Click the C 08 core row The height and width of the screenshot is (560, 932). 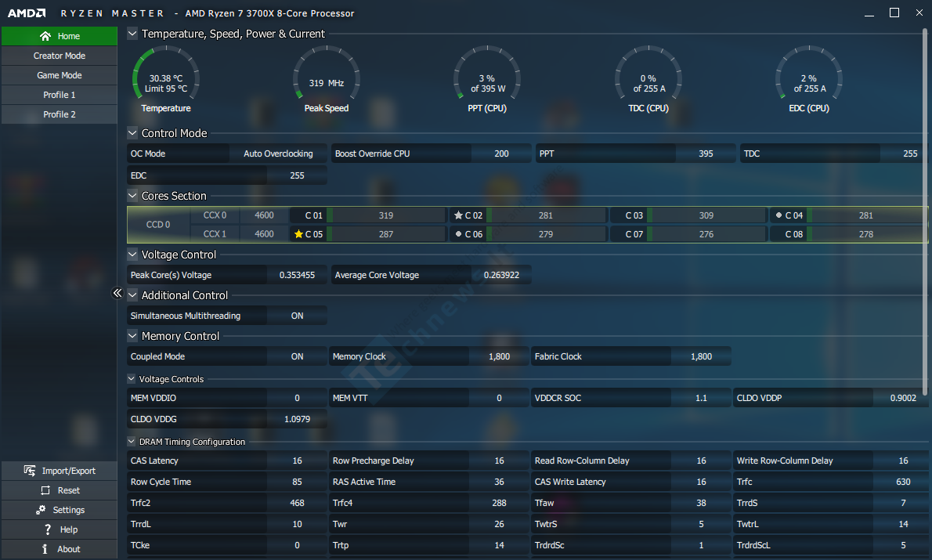click(848, 234)
